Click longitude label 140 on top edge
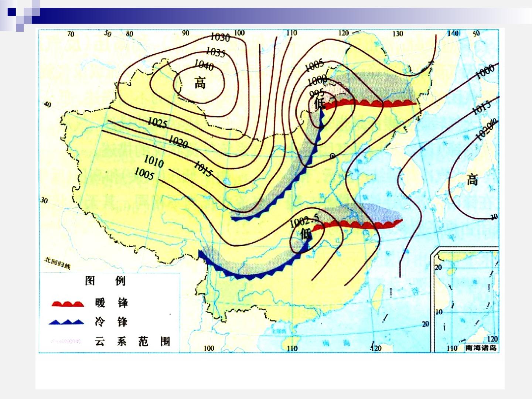Viewport: 532px width, 399px height. (x=453, y=33)
